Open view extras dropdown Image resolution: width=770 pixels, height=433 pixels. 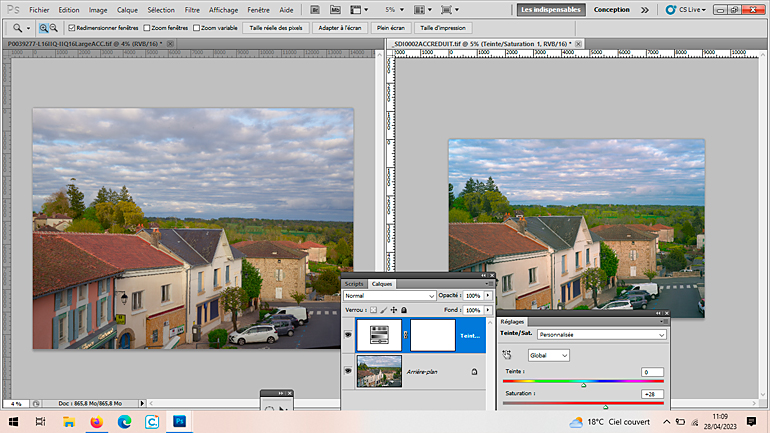359,10
